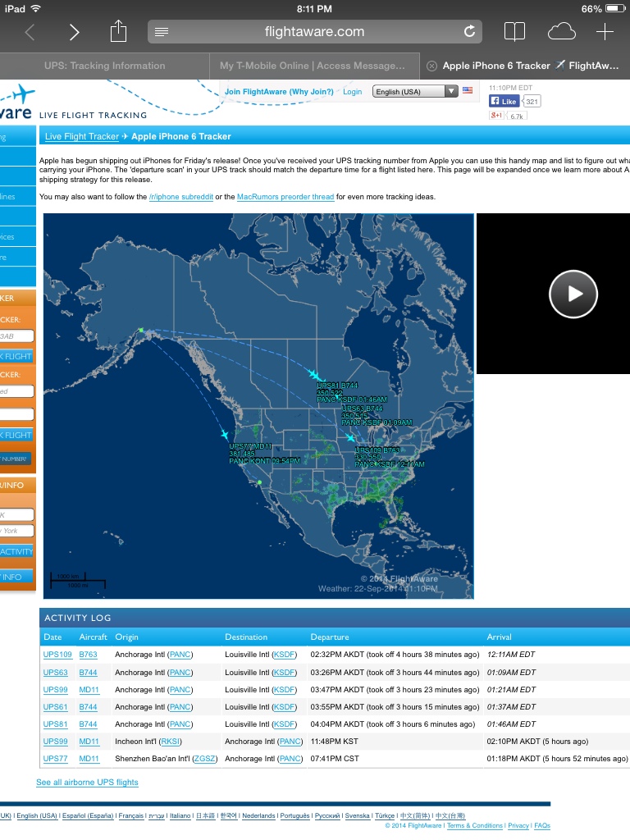Click the Nederlands language link
The height and width of the screenshot is (840, 630).
(258, 816)
